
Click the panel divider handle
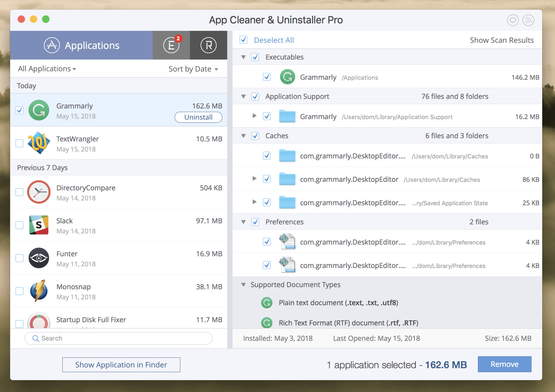230,189
